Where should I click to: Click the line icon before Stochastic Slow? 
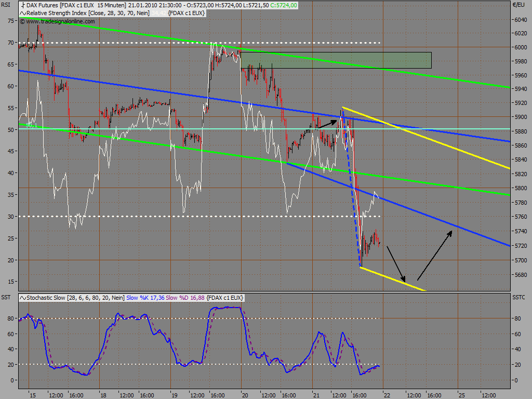click(23, 298)
